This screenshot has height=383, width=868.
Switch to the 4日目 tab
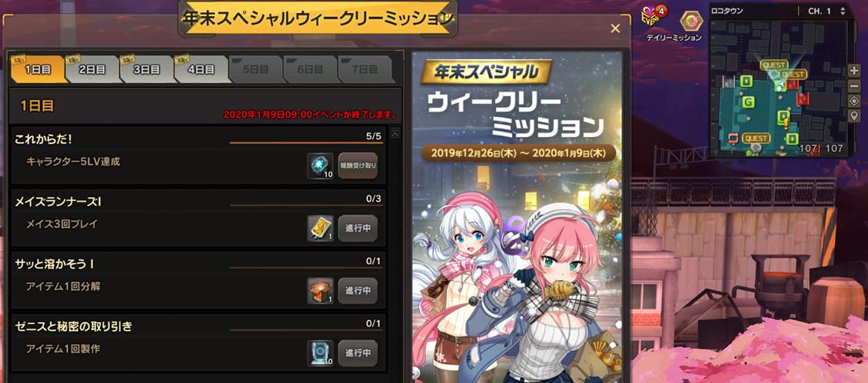201,70
